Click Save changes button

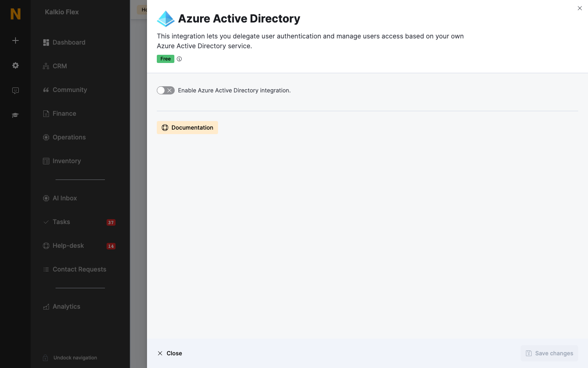coord(549,353)
